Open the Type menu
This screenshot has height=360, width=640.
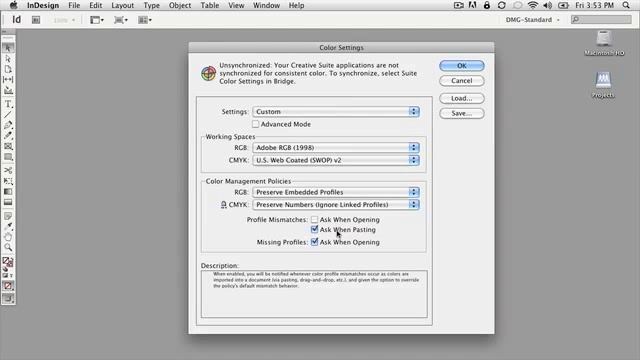(151, 5)
